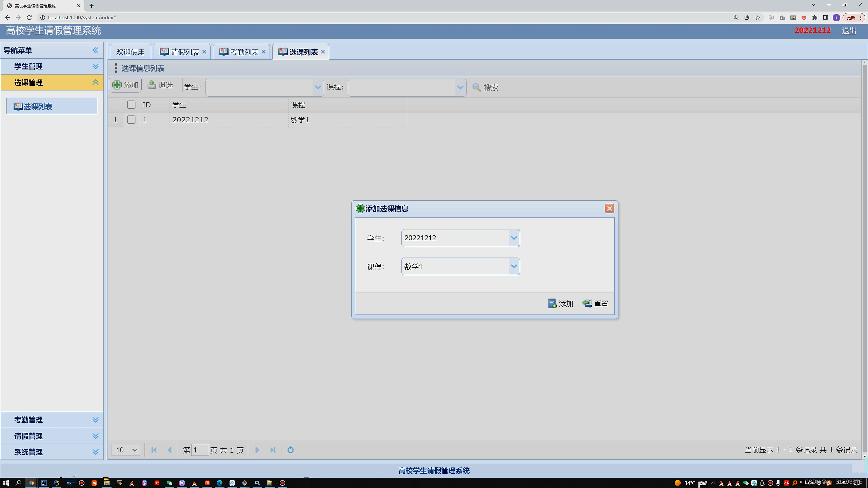Click the dialog's 添加 save button
Image resolution: width=868 pixels, height=488 pixels.
(560, 303)
